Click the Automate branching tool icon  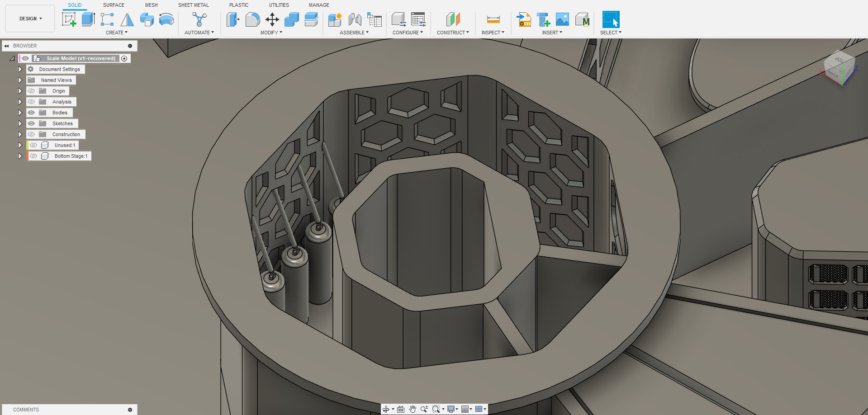coord(199,19)
